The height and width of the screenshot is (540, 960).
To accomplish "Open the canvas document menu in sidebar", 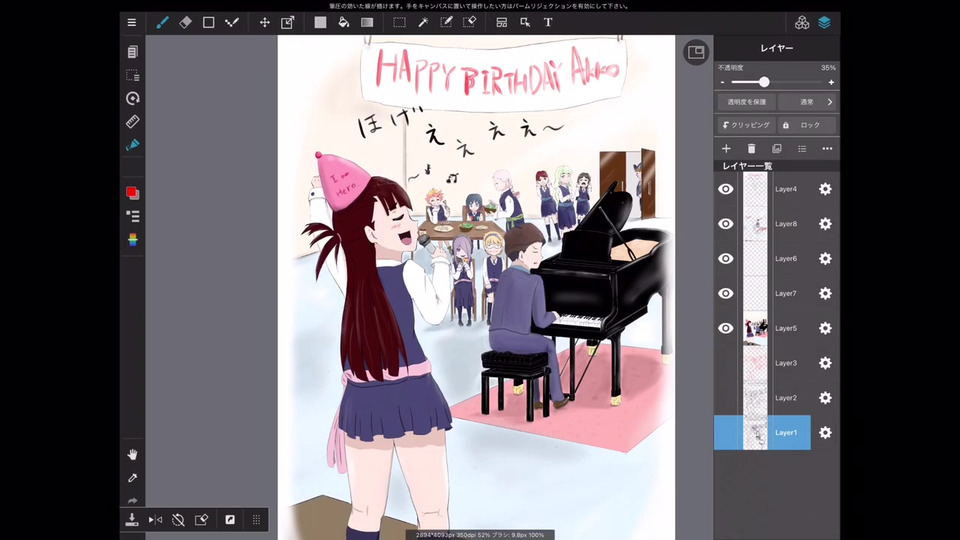I will click(132, 52).
